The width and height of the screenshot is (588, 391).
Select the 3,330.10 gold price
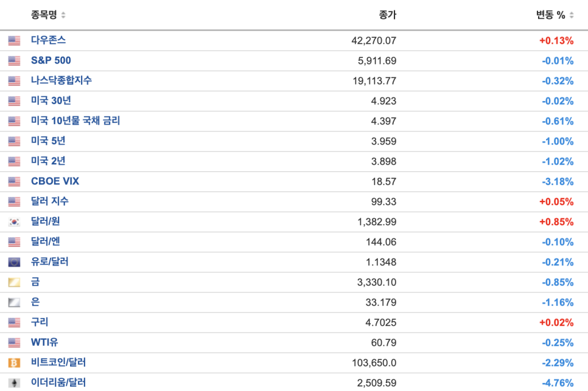[x=377, y=282]
